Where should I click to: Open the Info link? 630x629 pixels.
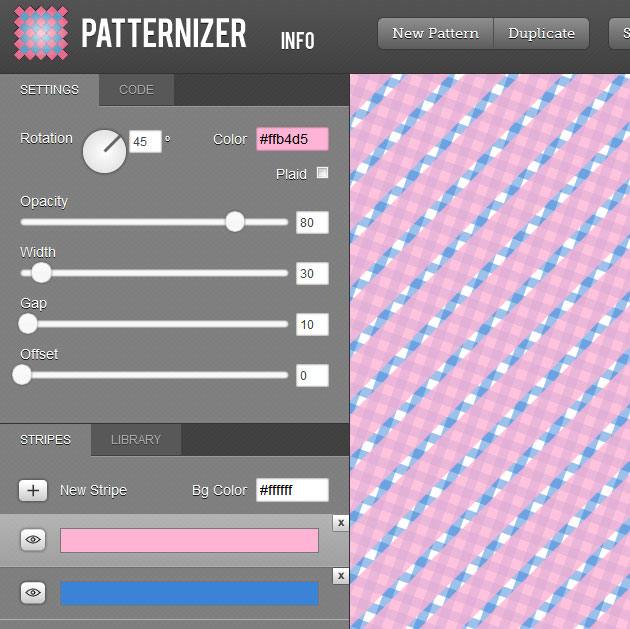pos(297,41)
